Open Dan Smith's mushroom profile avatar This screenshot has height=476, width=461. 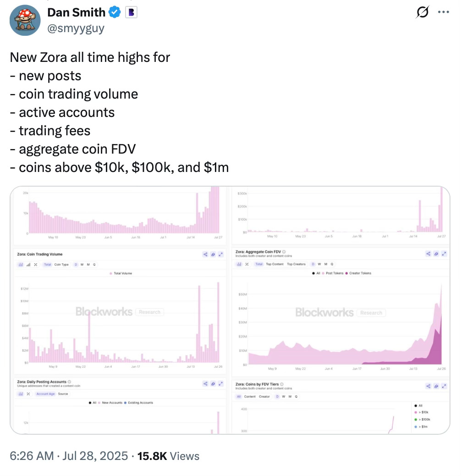25,20
